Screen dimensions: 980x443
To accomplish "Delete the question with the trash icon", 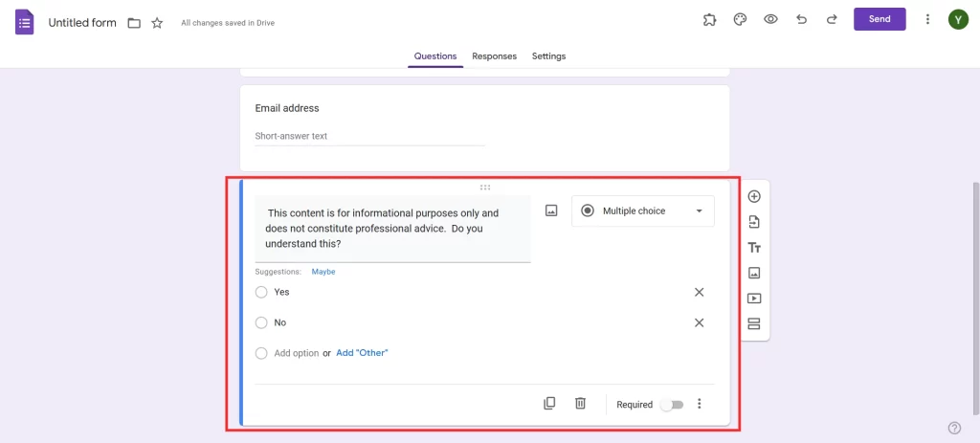I will (x=580, y=404).
